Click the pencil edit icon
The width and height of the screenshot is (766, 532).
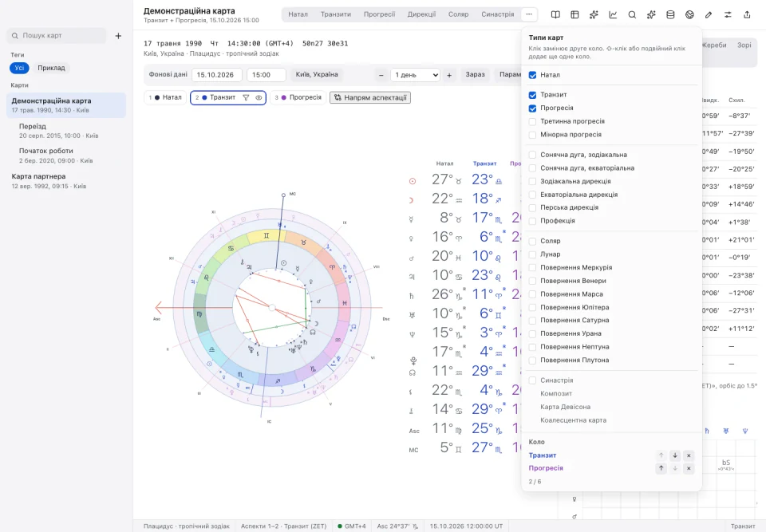tap(709, 14)
